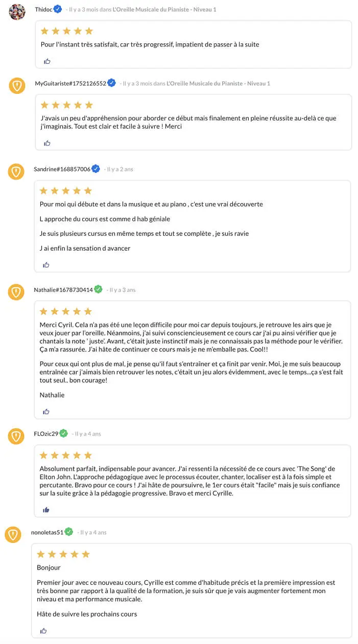The image size is (358, 644).
Task: Click Sandrine#168857006's guitar pick avatar
Action: tap(16, 171)
